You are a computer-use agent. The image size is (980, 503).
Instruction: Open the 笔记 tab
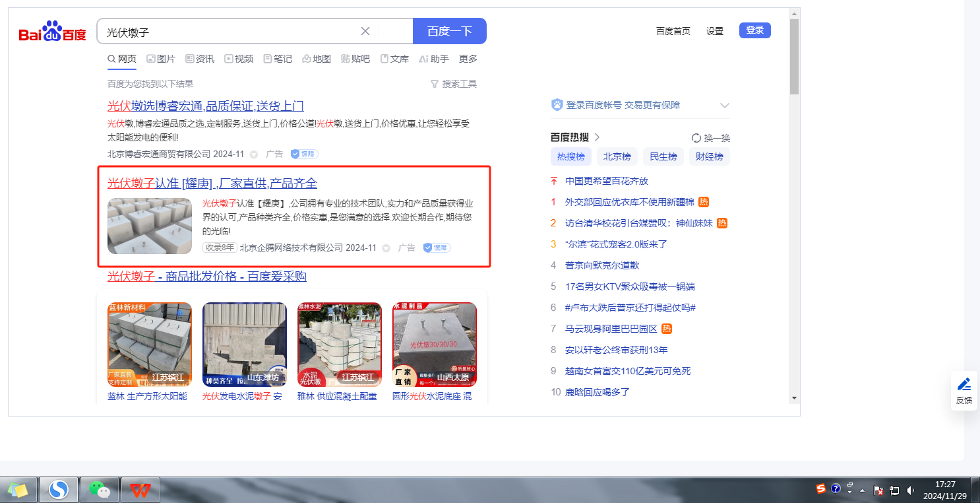click(278, 59)
